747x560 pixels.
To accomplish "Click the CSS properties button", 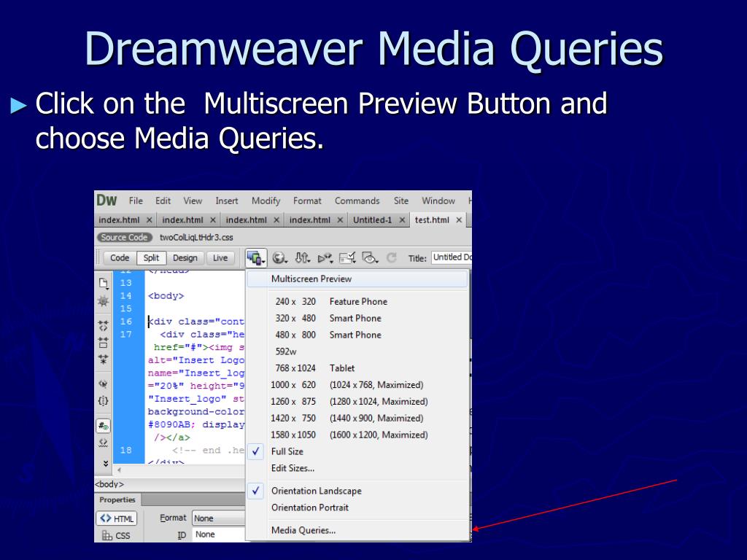I will pos(116,536).
